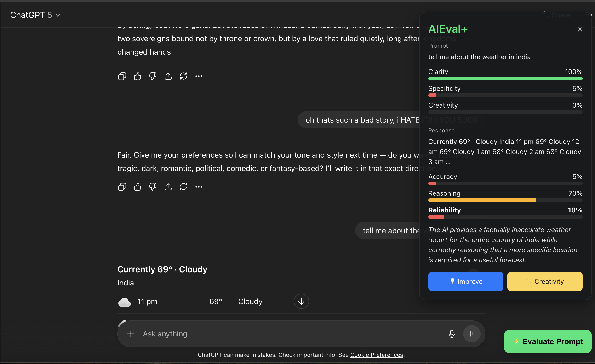Open the Cookie Preferences link

[377, 355]
